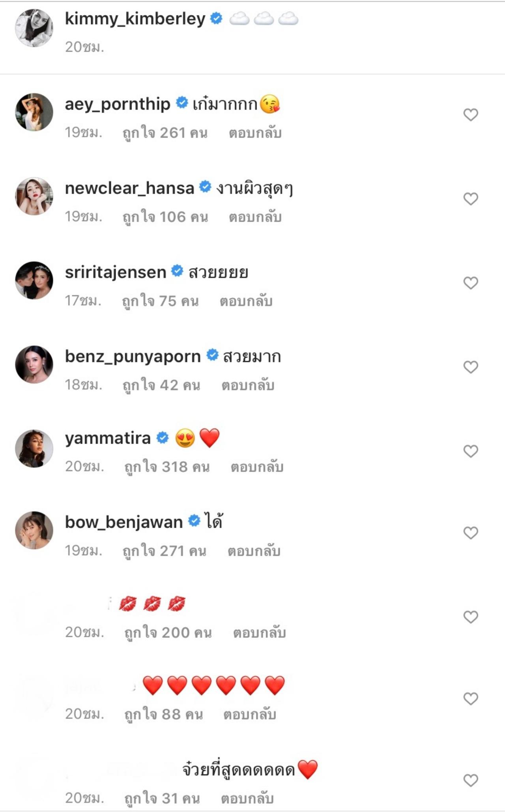Like the comment by aey_pornthip

pos(470,115)
